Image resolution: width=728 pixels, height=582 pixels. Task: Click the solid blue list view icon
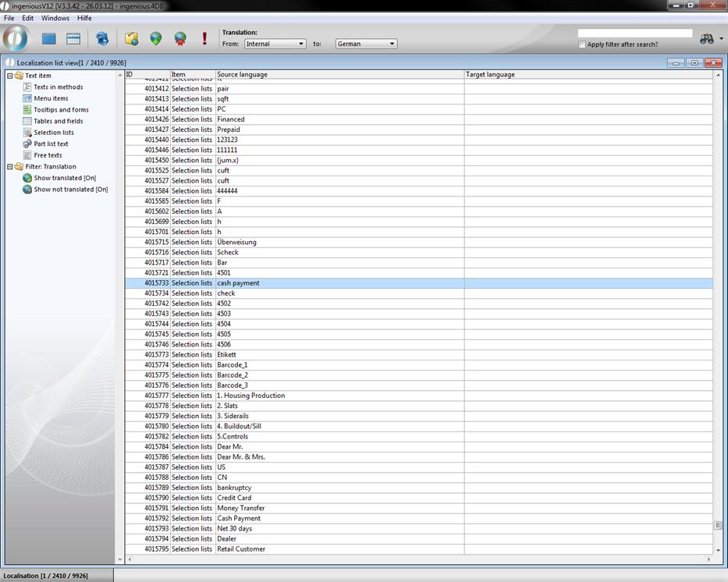click(49, 38)
